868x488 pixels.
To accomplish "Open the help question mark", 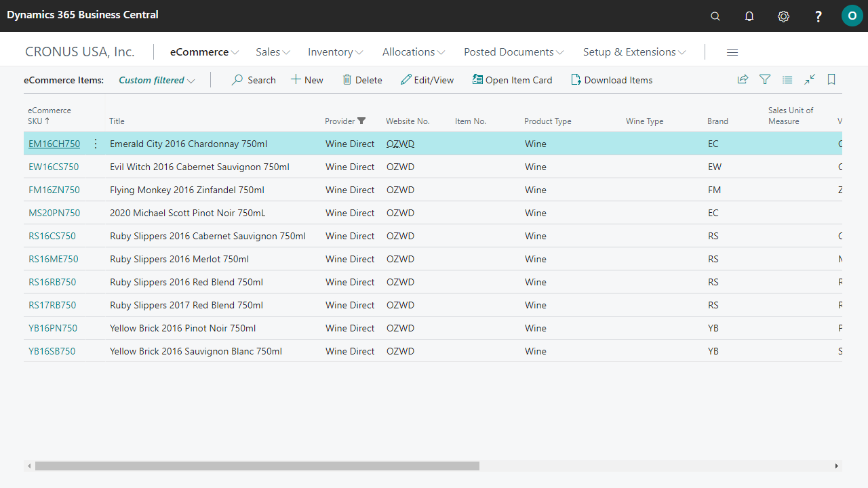I will tap(818, 16).
